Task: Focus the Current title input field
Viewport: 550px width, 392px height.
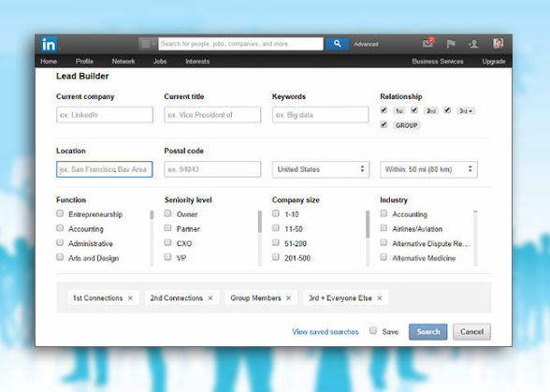Action: 212,115
